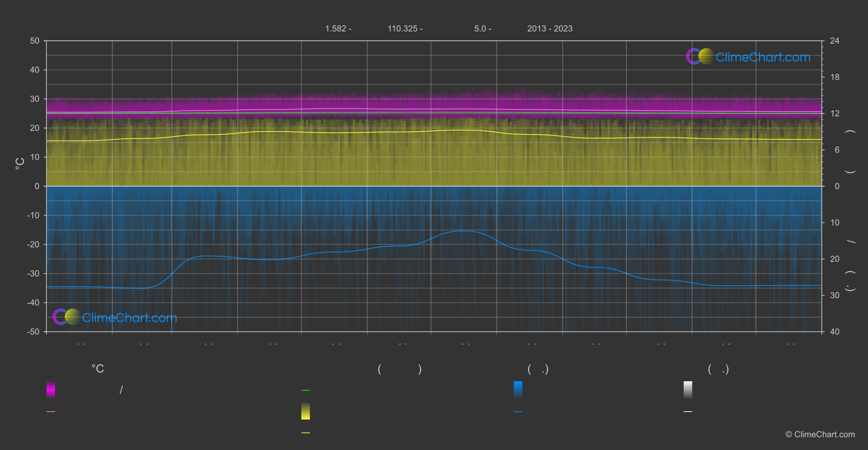This screenshot has width=868, height=450.
Task: Click the blue gradient legend swatch
Action: tap(518, 389)
